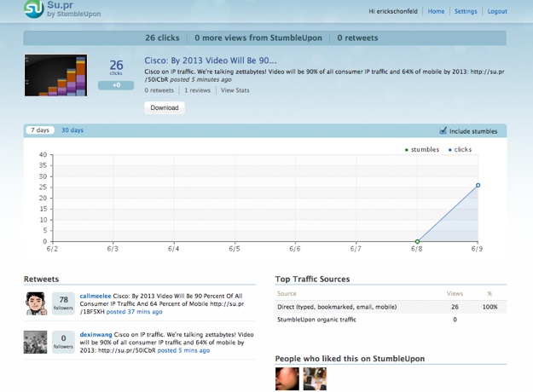Viewport: 533px width, 392px height.
Task: Click 'People who liked this on StumbleUpon' heading
Action: tap(350, 359)
